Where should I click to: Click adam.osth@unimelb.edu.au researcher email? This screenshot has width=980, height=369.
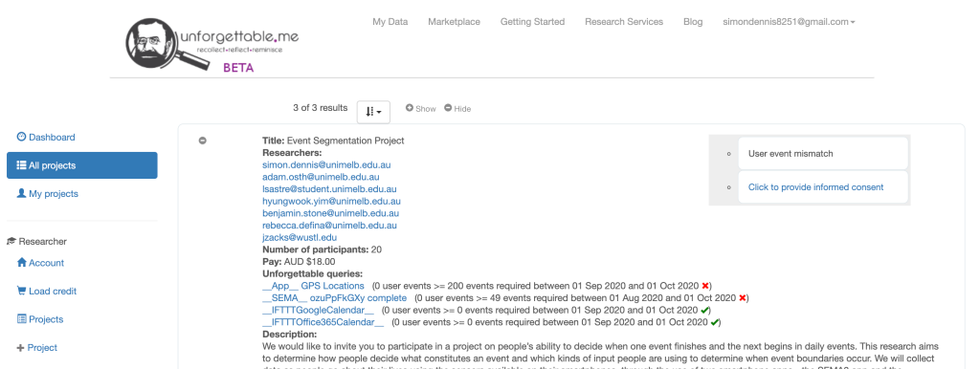321,177
